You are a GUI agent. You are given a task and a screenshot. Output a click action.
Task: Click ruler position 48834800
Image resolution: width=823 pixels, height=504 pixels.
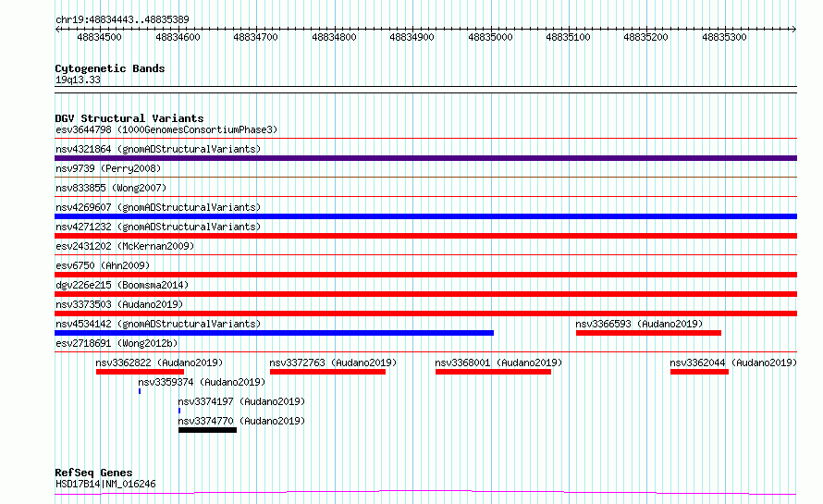pyautogui.click(x=334, y=37)
